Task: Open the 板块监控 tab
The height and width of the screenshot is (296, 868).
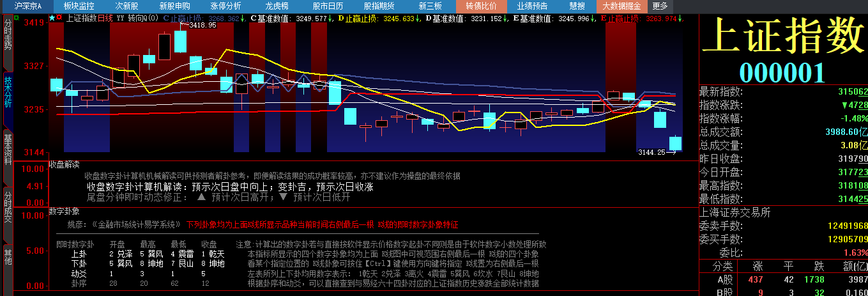Action: click(x=79, y=6)
